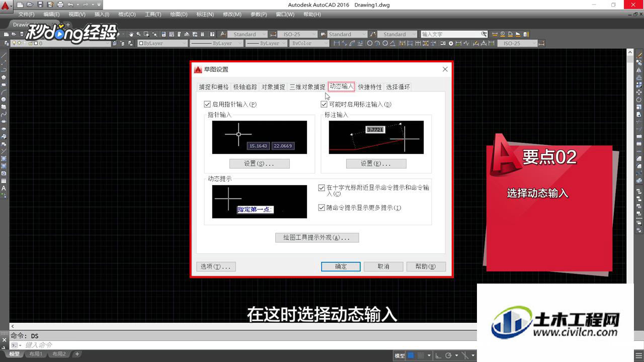This screenshot has width=644, height=362.
Task: Open the 工具(T) menu
Action: [x=153, y=14]
